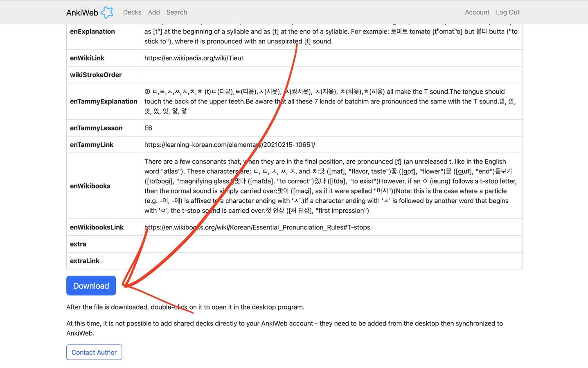
Task: Go to the Add menu item
Action: tap(154, 12)
